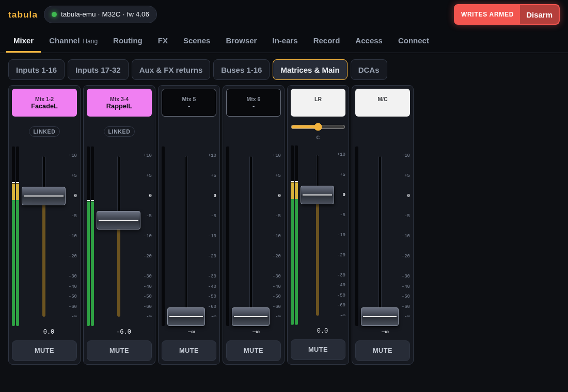Show the Buses 1-16 bank

click(x=241, y=70)
